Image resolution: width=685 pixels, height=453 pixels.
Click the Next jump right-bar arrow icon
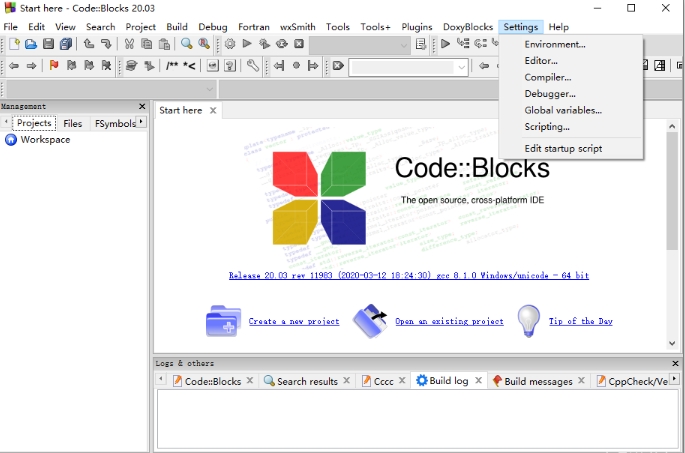point(313,66)
